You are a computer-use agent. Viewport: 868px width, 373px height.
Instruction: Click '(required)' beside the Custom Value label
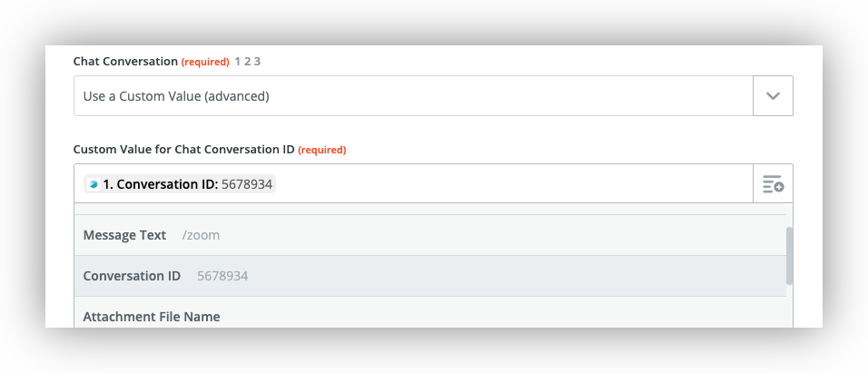click(x=322, y=150)
